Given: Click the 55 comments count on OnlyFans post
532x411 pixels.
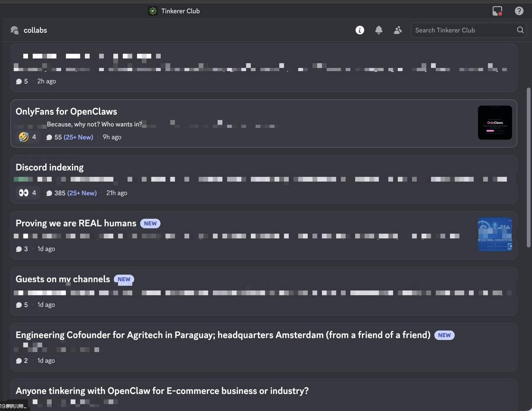Looking at the screenshot, I should tap(54, 137).
